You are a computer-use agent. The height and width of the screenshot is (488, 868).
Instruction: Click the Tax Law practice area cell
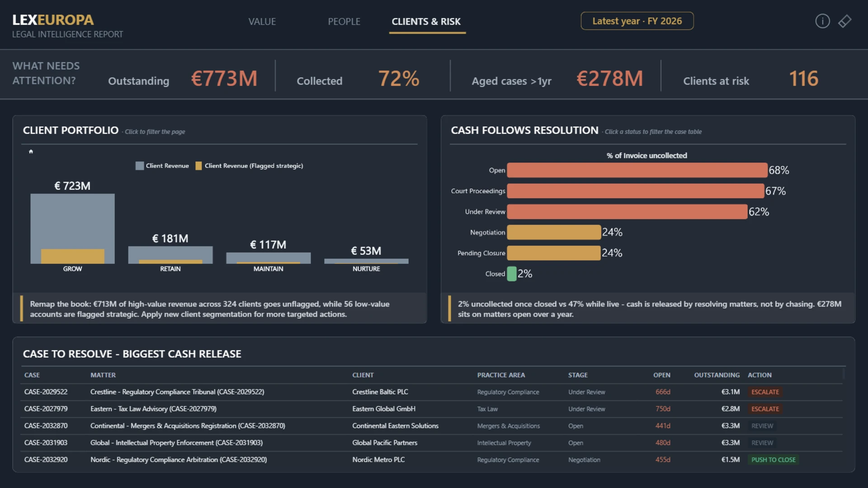pos(487,409)
